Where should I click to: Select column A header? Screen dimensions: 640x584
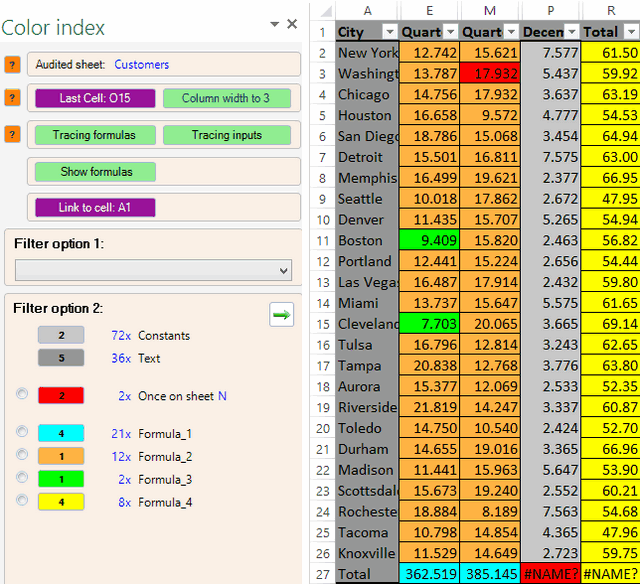click(x=367, y=11)
